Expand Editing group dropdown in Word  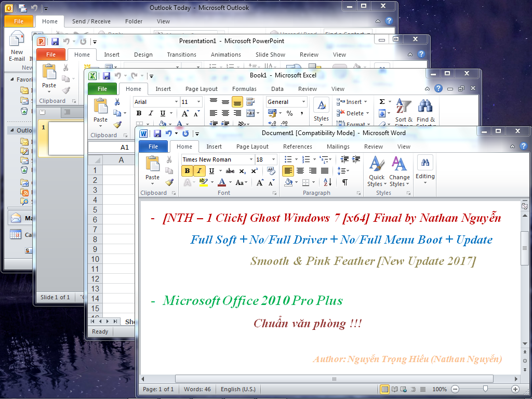425,170
